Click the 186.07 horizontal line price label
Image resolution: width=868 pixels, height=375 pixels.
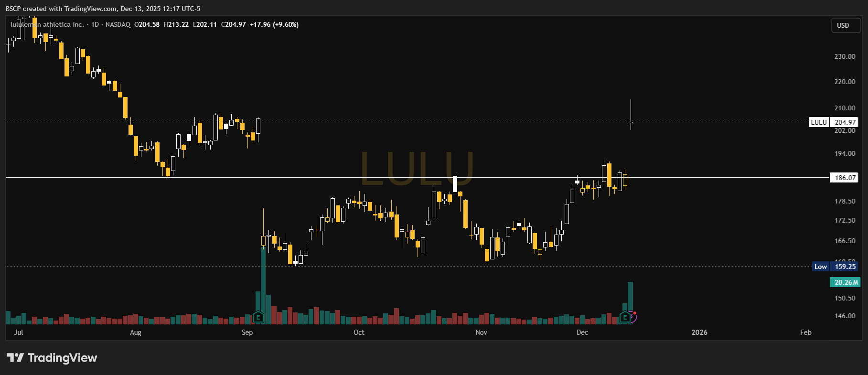[x=845, y=178]
